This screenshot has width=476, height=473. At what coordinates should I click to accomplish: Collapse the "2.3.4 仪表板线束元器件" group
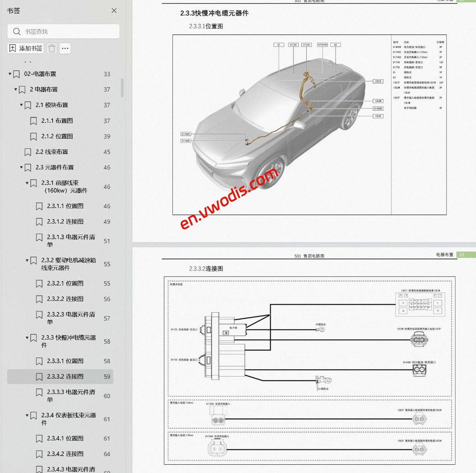click(26, 416)
